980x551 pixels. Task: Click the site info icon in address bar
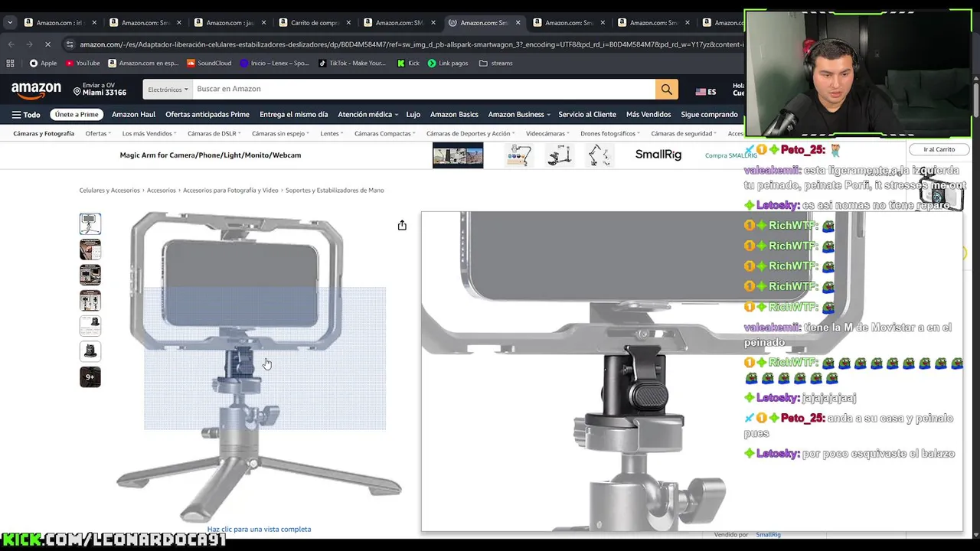[x=70, y=44]
